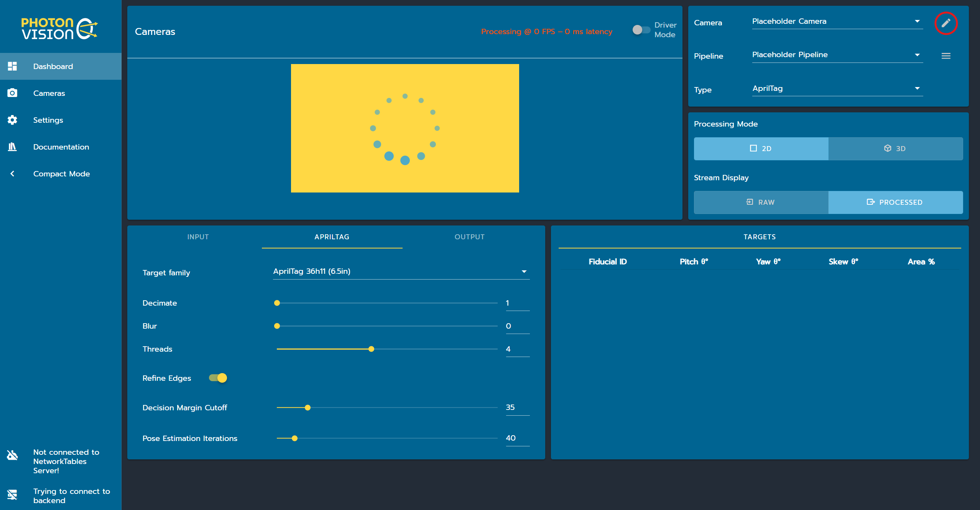This screenshot has width=980, height=510.
Task: Click the Documentation books icon
Action: (x=12, y=147)
